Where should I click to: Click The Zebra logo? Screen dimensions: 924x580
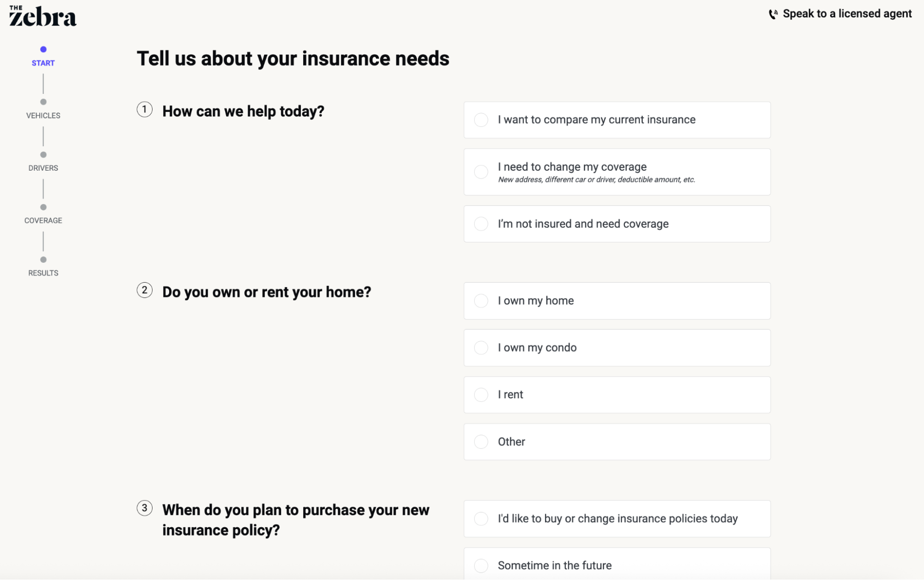tap(43, 16)
